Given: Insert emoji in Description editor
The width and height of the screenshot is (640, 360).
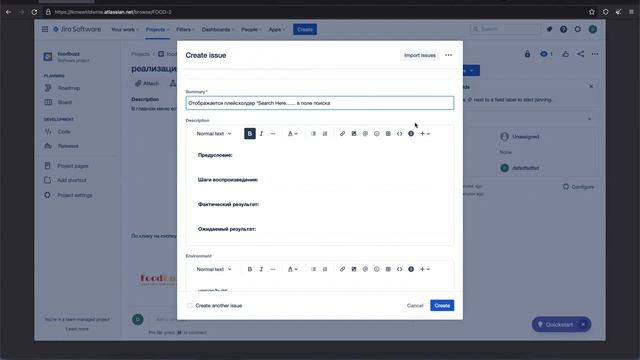Looking at the screenshot, I should [x=377, y=133].
